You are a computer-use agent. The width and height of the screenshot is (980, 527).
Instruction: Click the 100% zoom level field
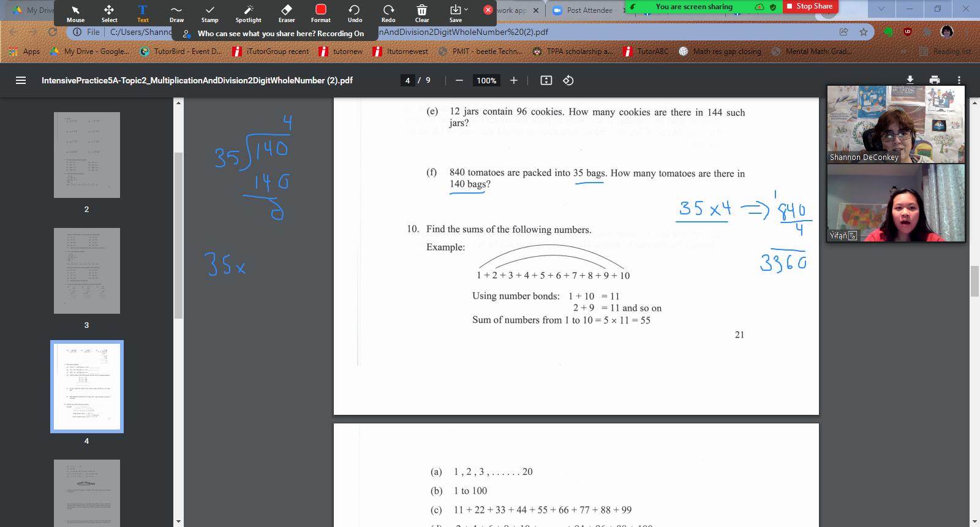486,80
